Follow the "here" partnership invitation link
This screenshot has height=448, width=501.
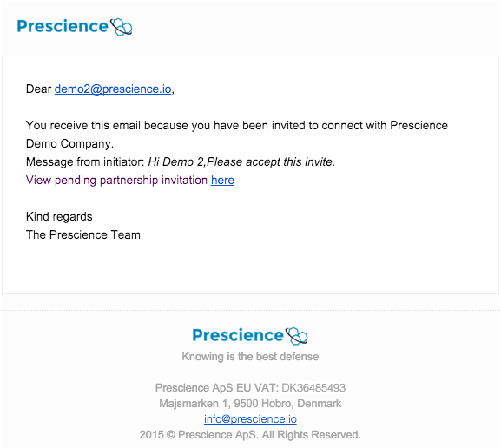(x=222, y=181)
